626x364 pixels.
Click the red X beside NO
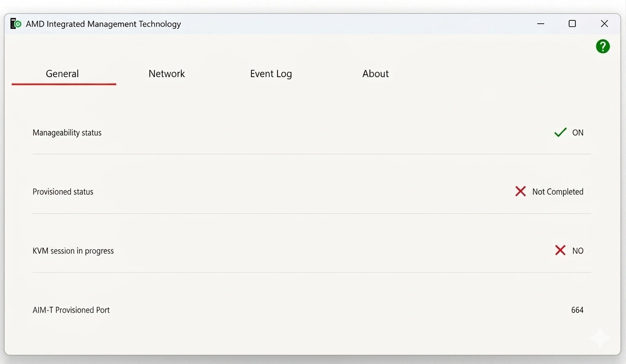pyautogui.click(x=560, y=250)
